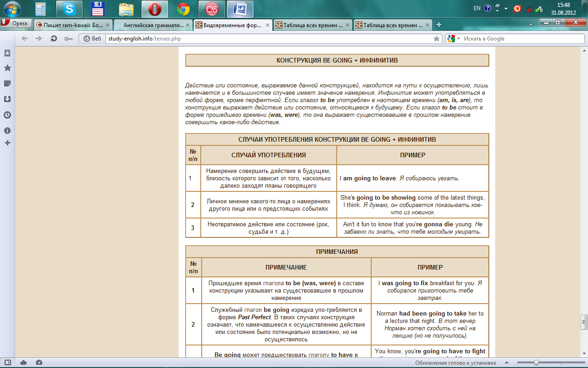Go back to the previous page
Viewport: 588px width, 368px height.
tap(24, 39)
